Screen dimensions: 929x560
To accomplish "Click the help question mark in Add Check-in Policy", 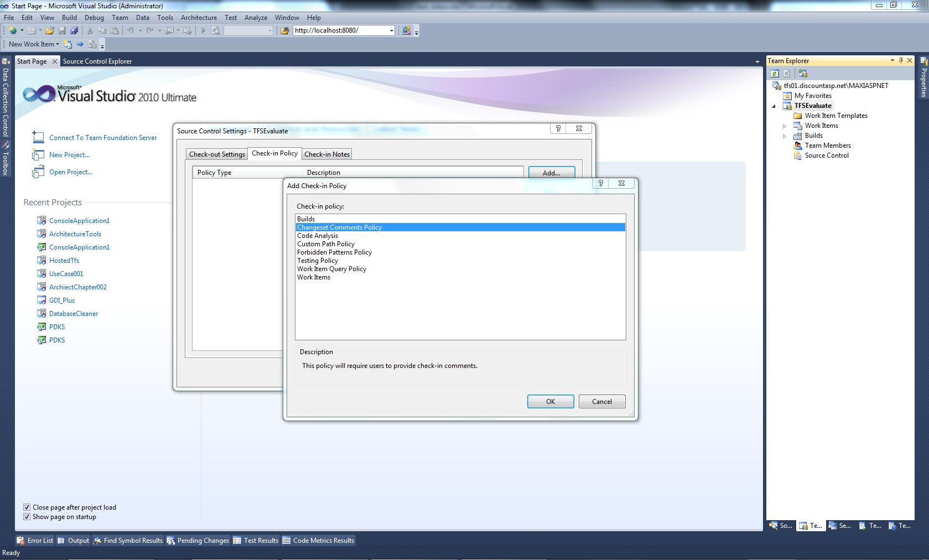I will (x=601, y=183).
